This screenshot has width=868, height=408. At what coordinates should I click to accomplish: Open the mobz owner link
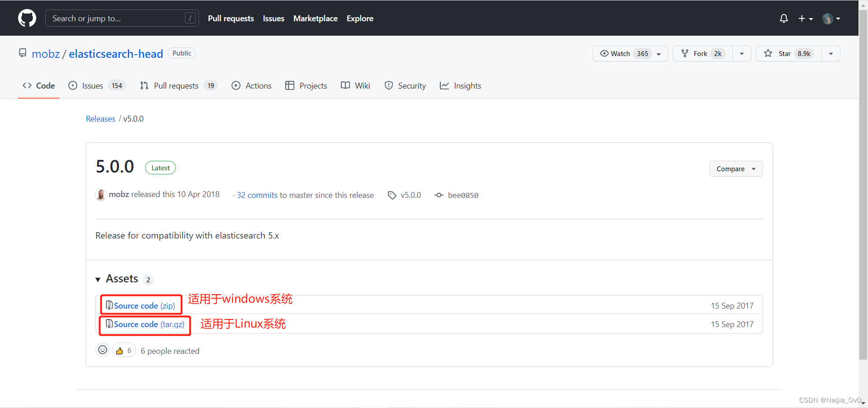click(x=46, y=54)
